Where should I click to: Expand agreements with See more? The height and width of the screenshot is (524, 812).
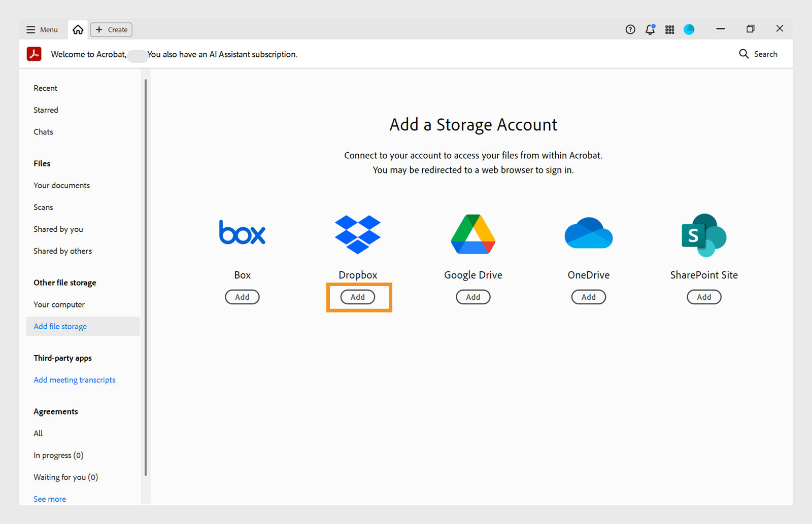pos(50,499)
